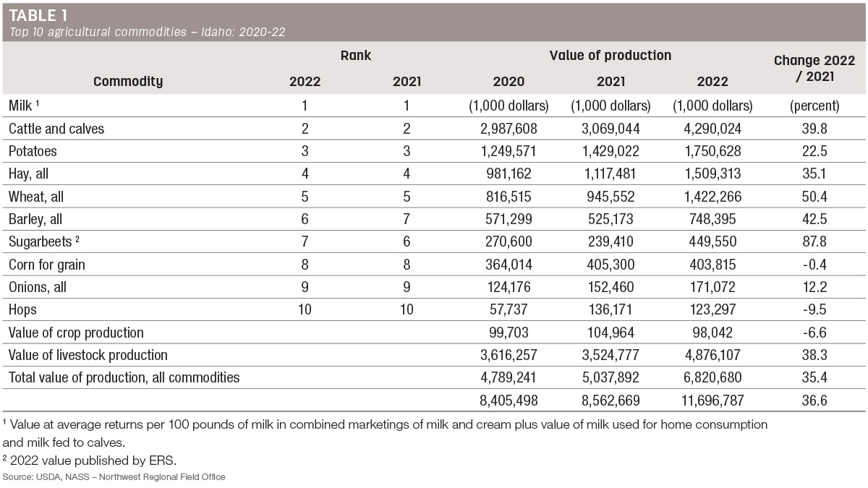The height and width of the screenshot is (488, 868).
Task: Click Value of livestock production label
Action: 88,355
